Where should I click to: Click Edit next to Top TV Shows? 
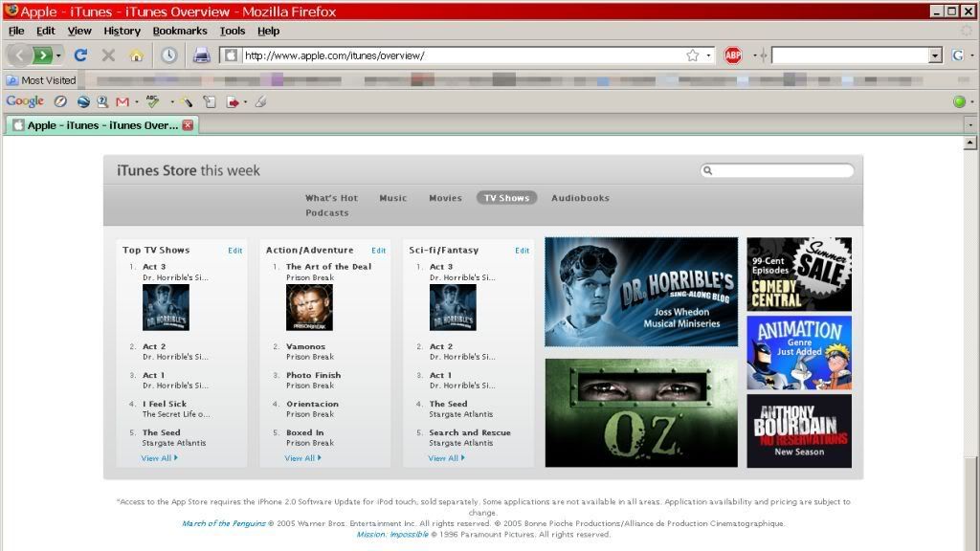[x=235, y=251]
